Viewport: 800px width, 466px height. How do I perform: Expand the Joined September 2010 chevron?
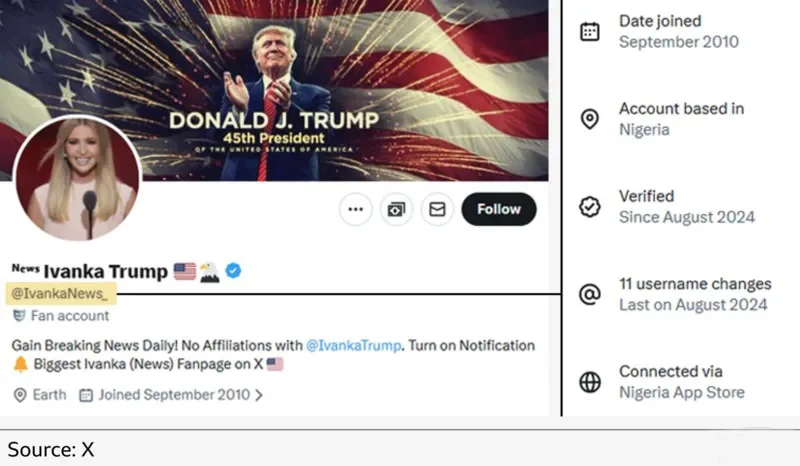[x=260, y=395]
